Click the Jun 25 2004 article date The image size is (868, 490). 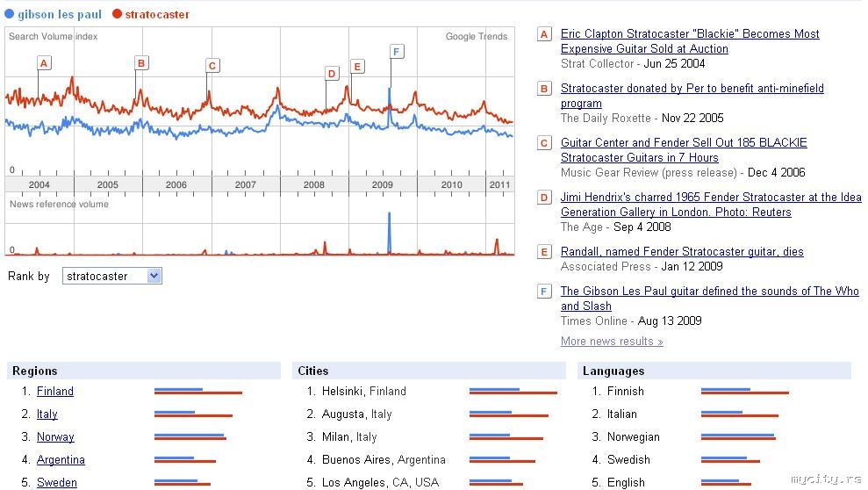click(674, 64)
